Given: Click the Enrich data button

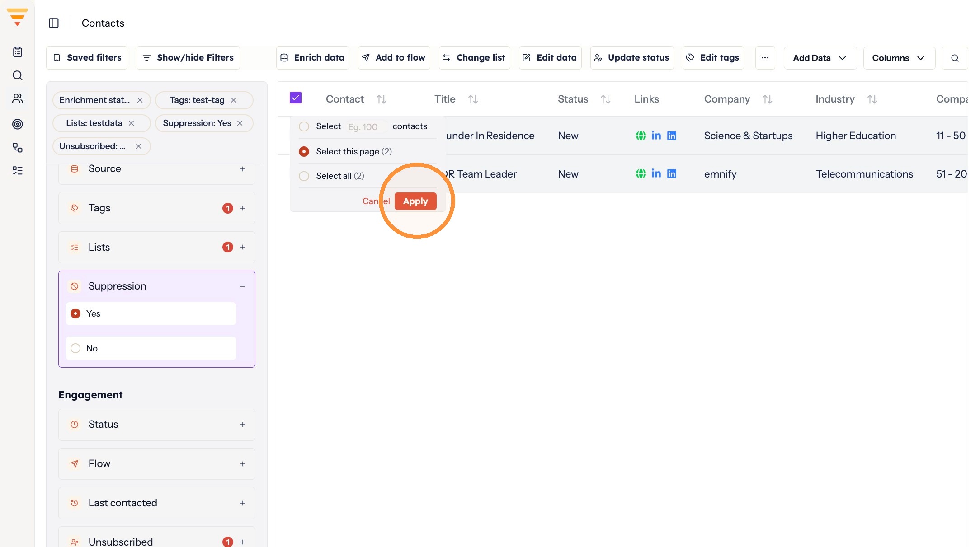Looking at the screenshot, I should 312,58.
